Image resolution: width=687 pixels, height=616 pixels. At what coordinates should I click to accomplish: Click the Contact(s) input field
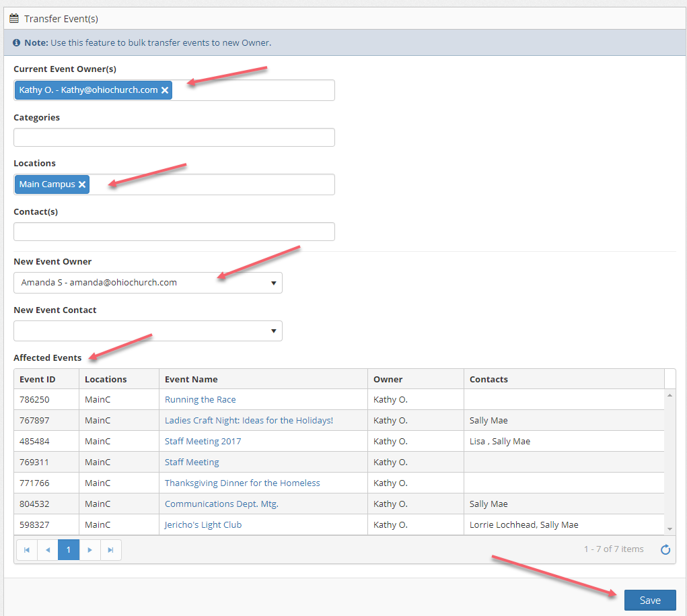(x=174, y=232)
